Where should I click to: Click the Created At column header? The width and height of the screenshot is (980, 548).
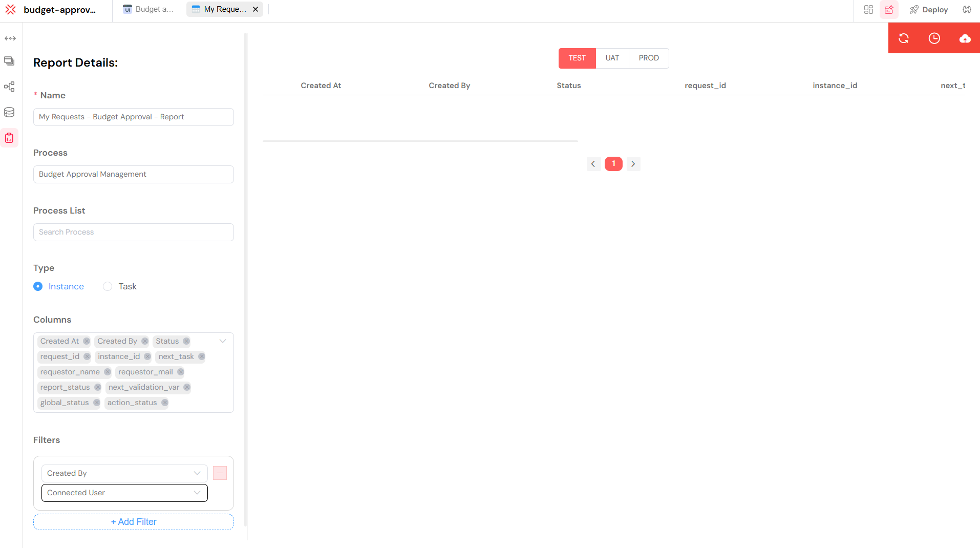click(321, 86)
